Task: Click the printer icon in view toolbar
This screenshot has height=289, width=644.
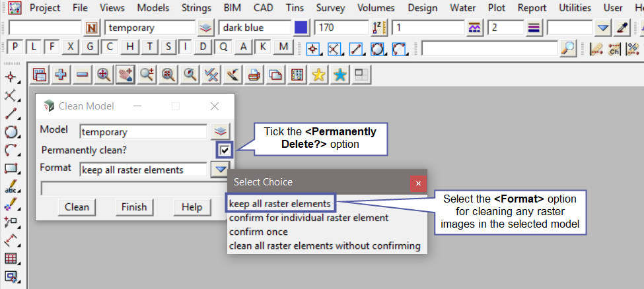Action: pos(253,75)
